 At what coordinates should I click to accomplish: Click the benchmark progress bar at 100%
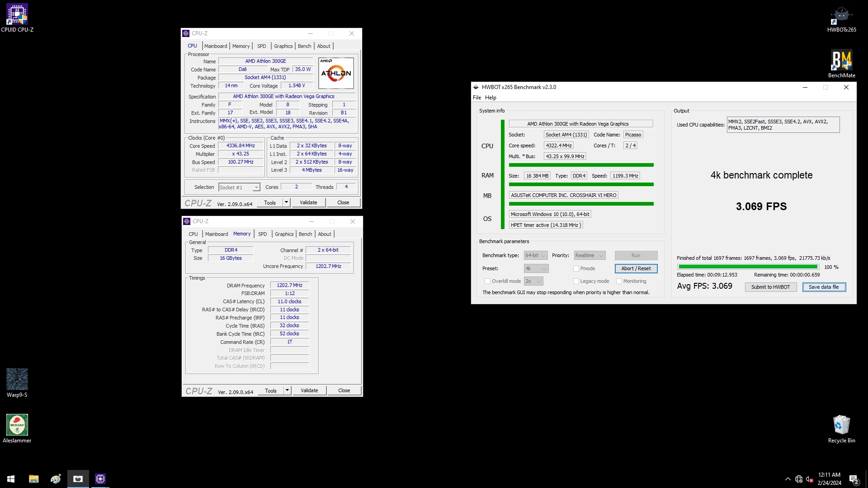[748, 267]
